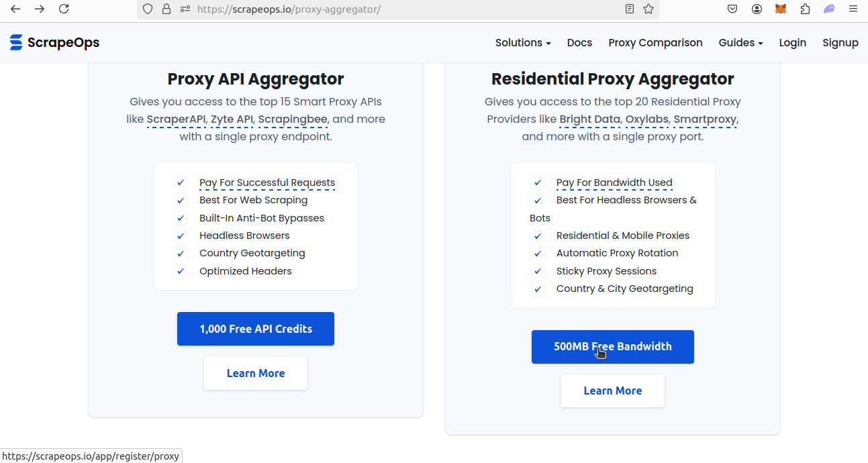The image size is (868, 463).
Task: Open the extensions puzzle icon
Action: [x=805, y=9]
